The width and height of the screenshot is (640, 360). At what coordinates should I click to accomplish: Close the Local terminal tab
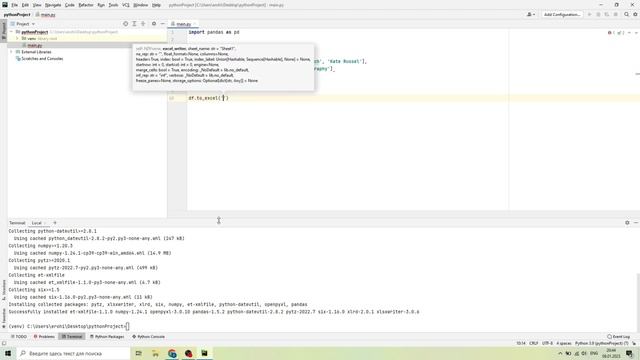[x=45, y=223]
